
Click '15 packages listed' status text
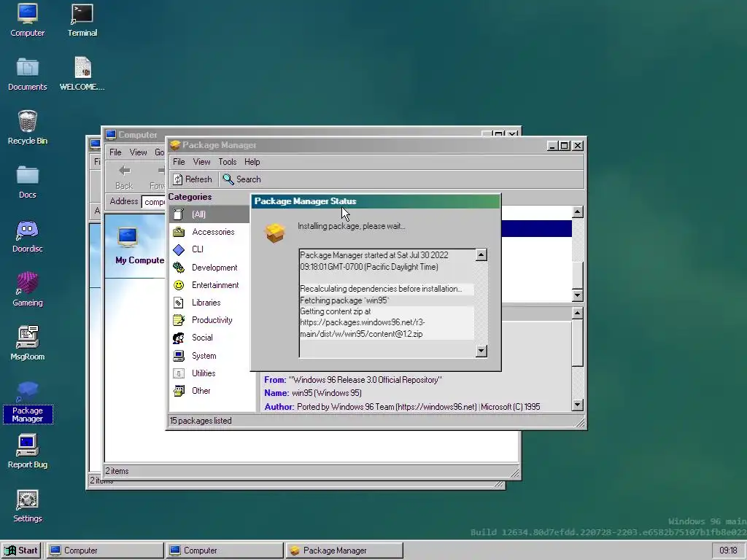(x=201, y=421)
